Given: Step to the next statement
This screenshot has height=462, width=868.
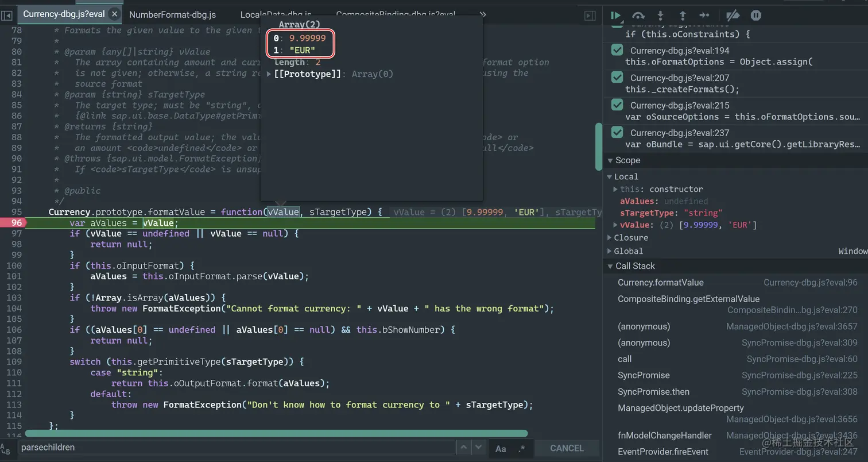Looking at the screenshot, I should point(704,16).
